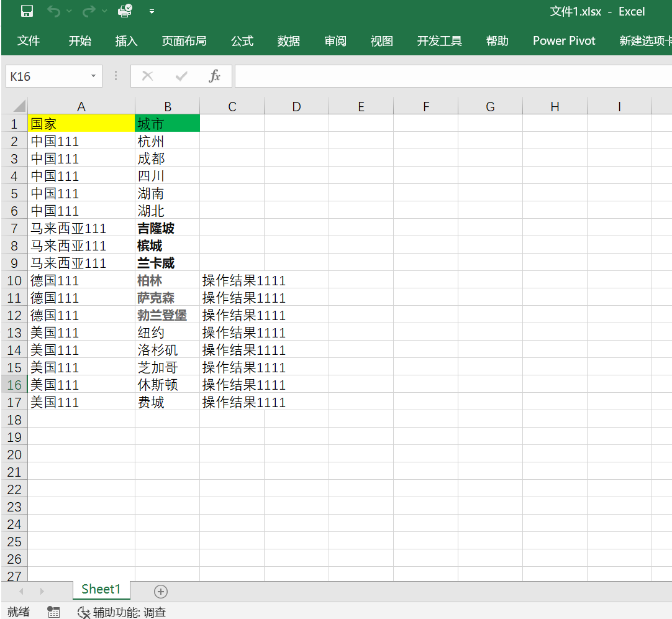The image size is (672, 619).
Task: Select the column C header
Action: [232, 107]
